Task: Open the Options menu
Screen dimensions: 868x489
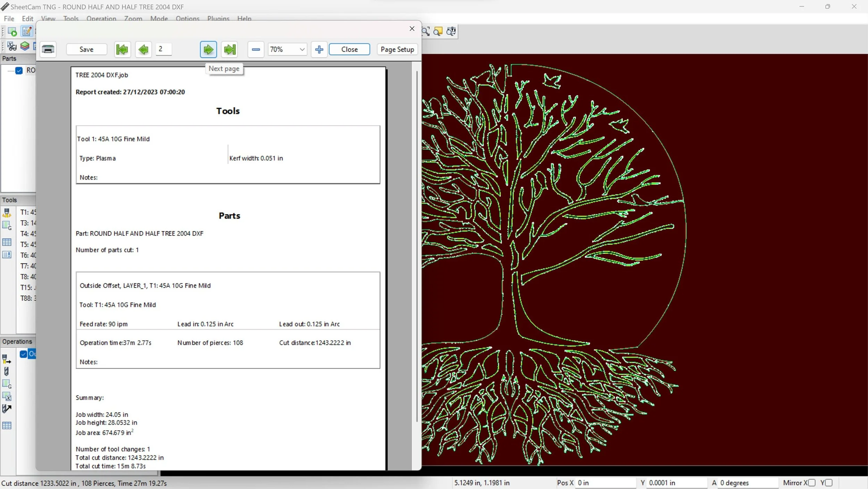Action: point(187,18)
